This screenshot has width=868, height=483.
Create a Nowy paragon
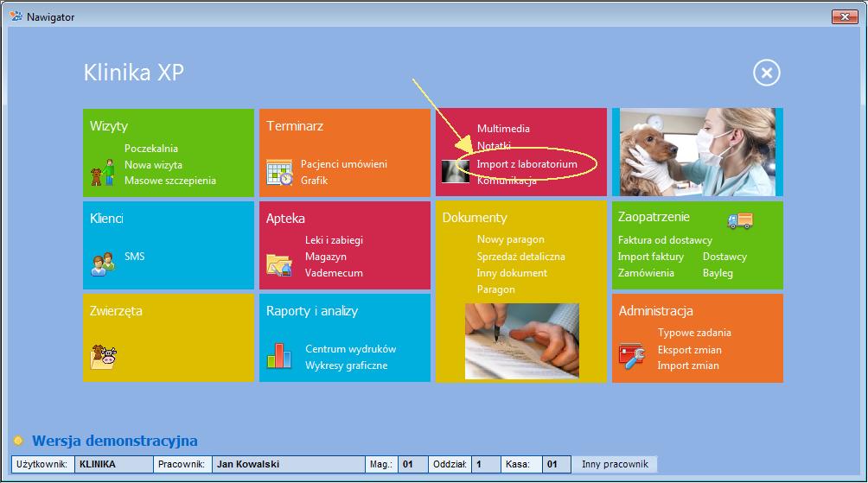[x=510, y=239]
